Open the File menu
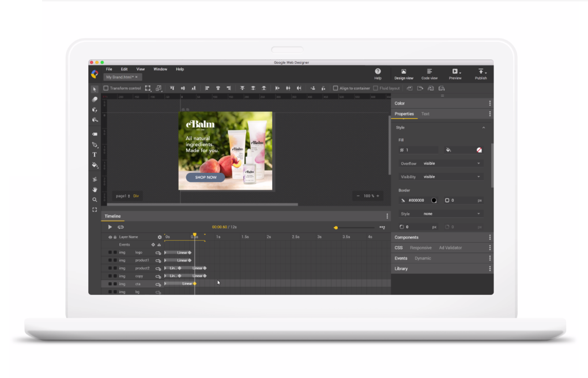This screenshot has height=378, width=588. [109, 69]
